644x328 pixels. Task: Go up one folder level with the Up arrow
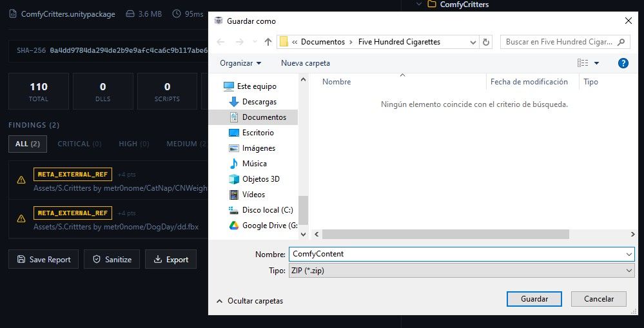click(268, 42)
